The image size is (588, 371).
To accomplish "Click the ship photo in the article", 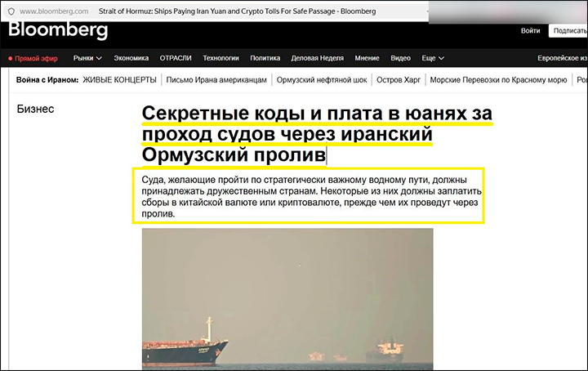I will [287, 298].
